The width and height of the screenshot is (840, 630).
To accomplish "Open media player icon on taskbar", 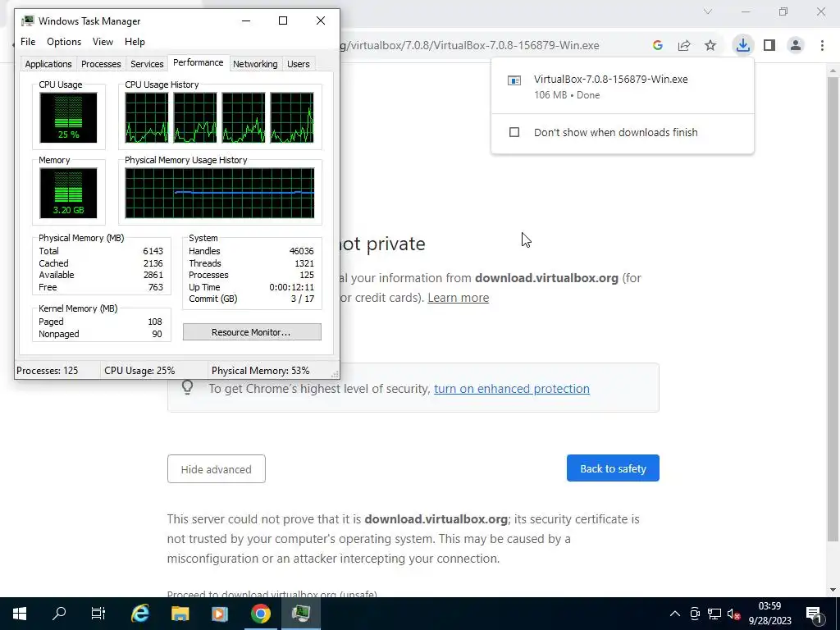I will pyautogui.click(x=220, y=614).
